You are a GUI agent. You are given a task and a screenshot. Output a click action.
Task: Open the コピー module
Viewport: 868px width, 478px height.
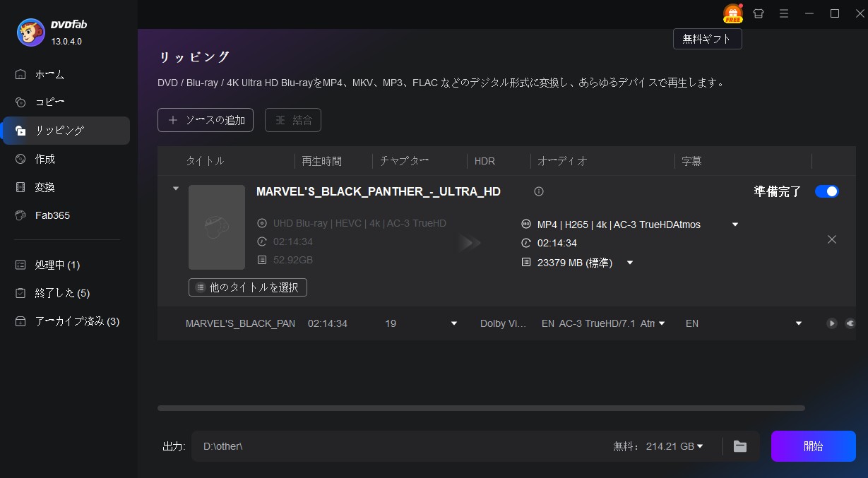66,102
